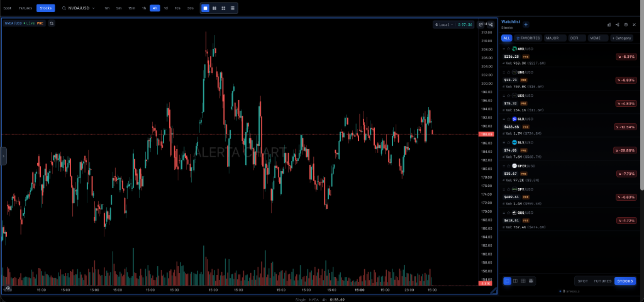Screen dimensions: 644x302
Task: Select nine-grid chart layout in top toolbar
Action: [x=233, y=8]
